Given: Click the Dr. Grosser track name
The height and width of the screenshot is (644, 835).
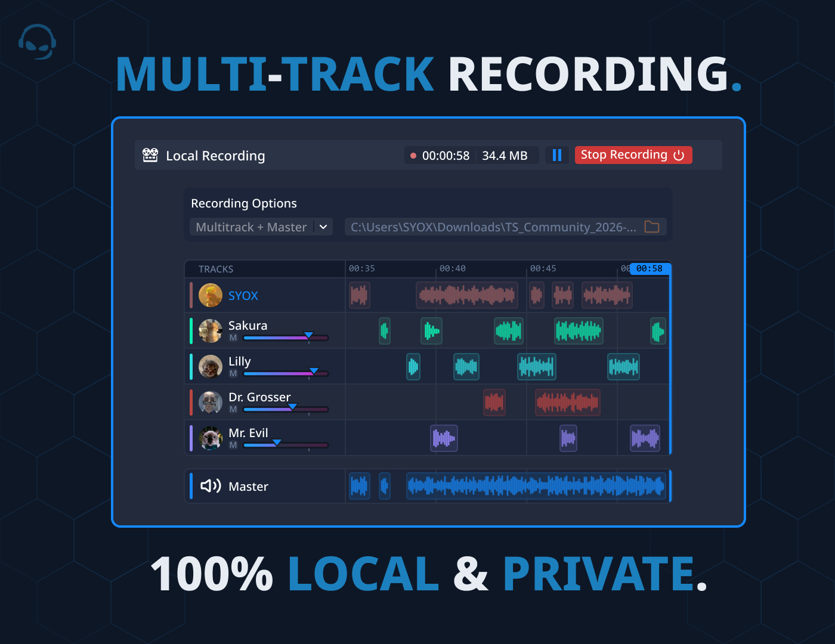Looking at the screenshot, I should (259, 397).
